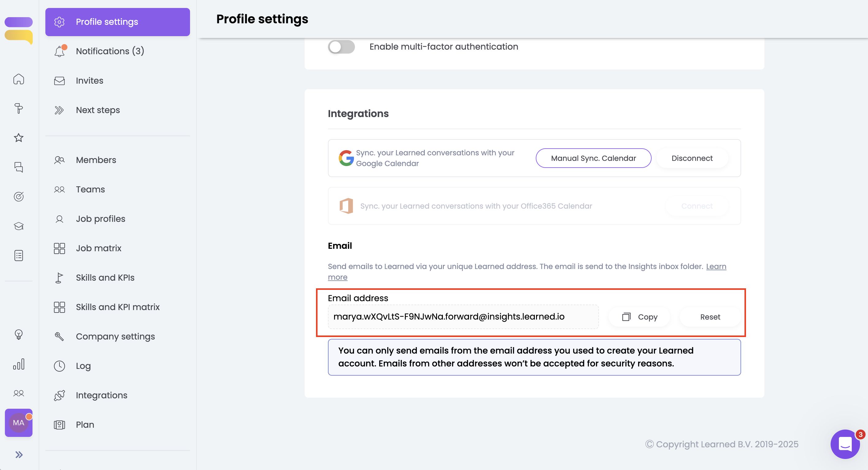Enable multi-factor authentication toggle

pos(341,47)
